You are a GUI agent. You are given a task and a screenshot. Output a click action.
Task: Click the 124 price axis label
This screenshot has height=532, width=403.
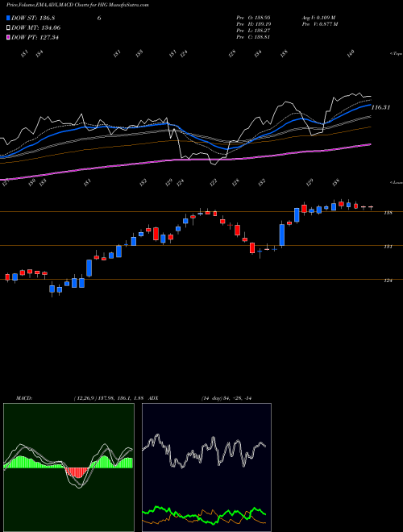388,281
